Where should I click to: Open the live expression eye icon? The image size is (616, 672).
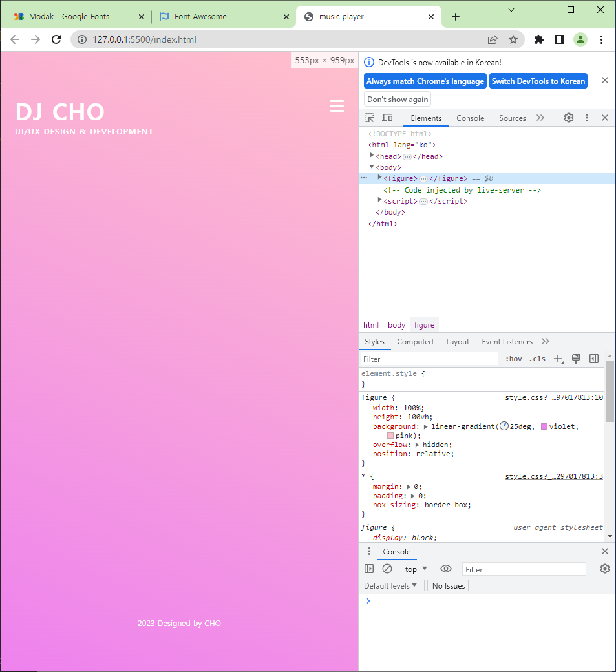pyautogui.click(x=446, y=569)
